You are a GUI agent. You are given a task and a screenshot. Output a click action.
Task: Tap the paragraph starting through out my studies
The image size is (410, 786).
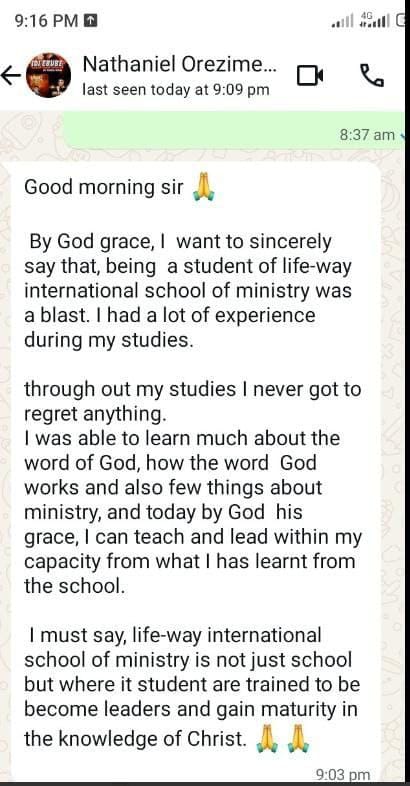(192, 488)
